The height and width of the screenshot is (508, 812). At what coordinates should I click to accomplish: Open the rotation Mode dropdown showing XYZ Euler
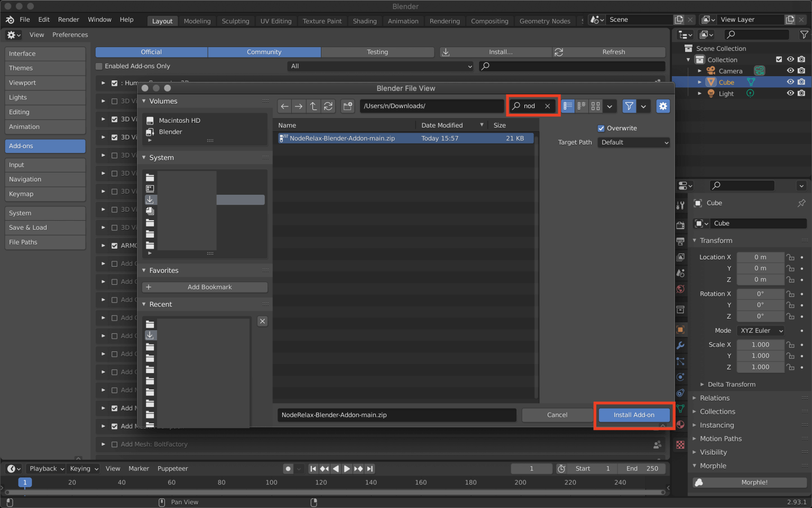pos(760,330)
